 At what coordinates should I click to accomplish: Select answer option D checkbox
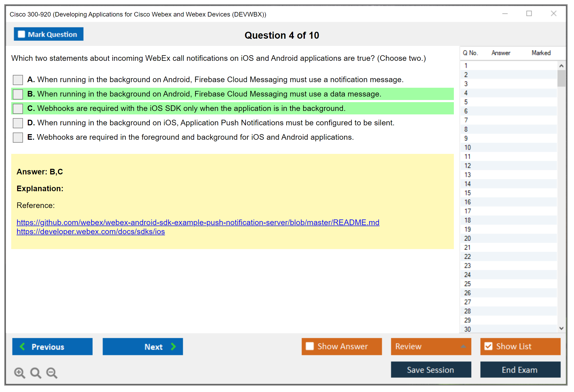18,123
